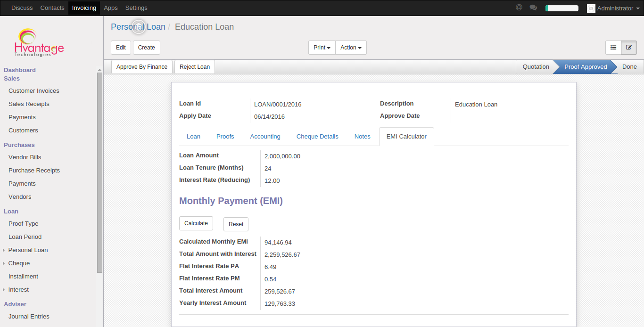Open the Administrator user dropdown

pos(614,8)
